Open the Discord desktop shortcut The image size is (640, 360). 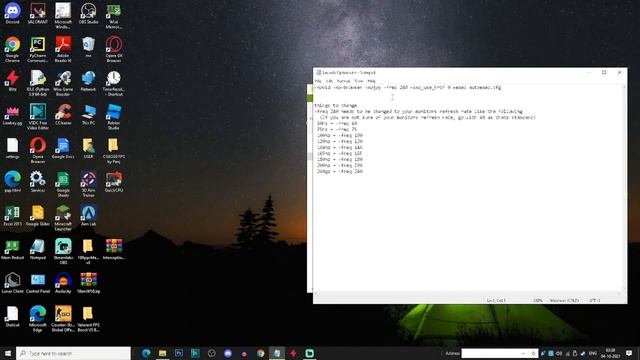point(12,13)
